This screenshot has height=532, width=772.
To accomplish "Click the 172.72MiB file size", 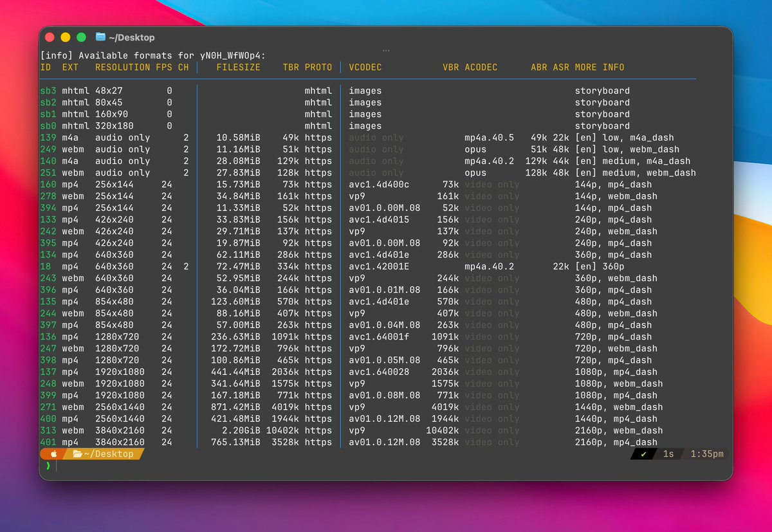I will [235, 349].
